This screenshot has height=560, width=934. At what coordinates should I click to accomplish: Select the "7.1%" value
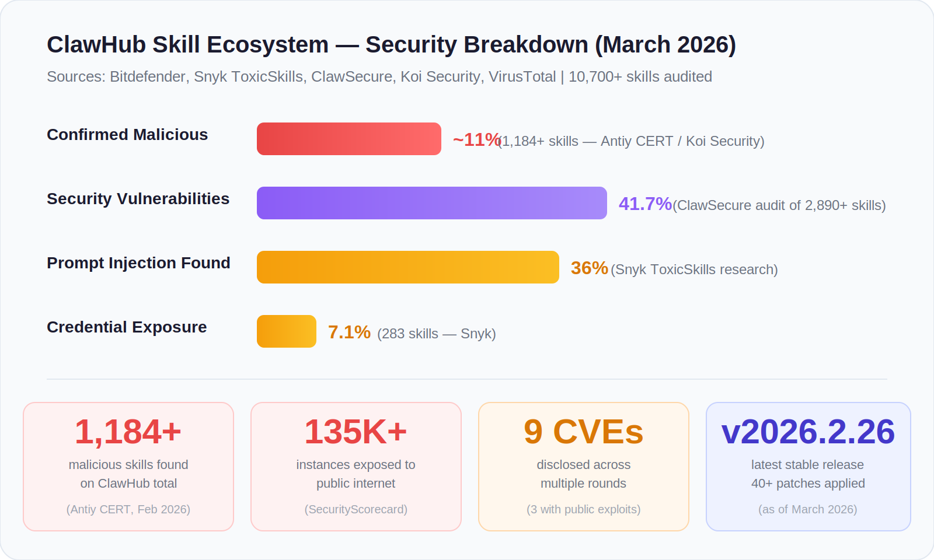click(x=349, y=332)
